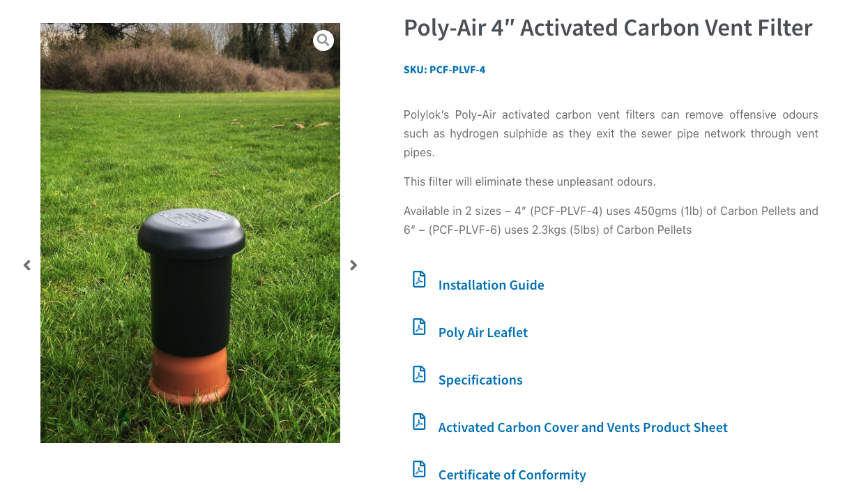This screenshot has height=492, width=868.
Task: View the Specifications document link
Action: 480,380
